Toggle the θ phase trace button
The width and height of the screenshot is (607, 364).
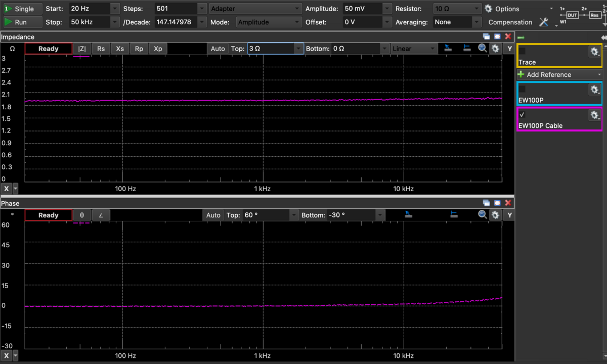82,215
